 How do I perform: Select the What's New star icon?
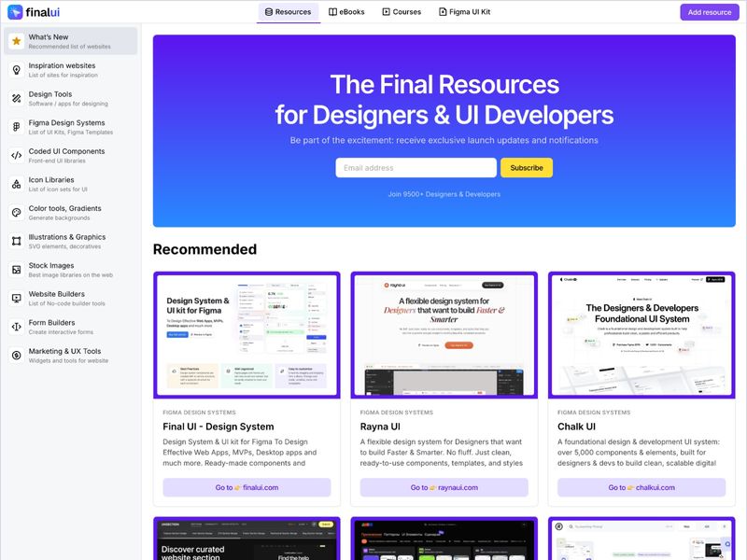click(17, 41)
